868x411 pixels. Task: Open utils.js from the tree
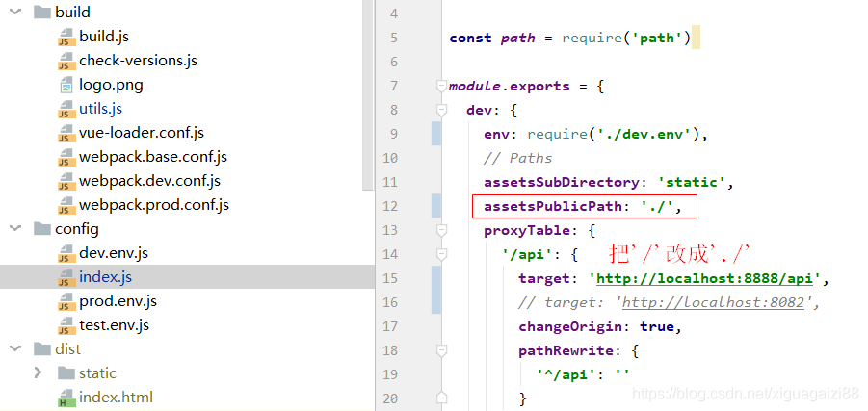(x=101, y=109)
